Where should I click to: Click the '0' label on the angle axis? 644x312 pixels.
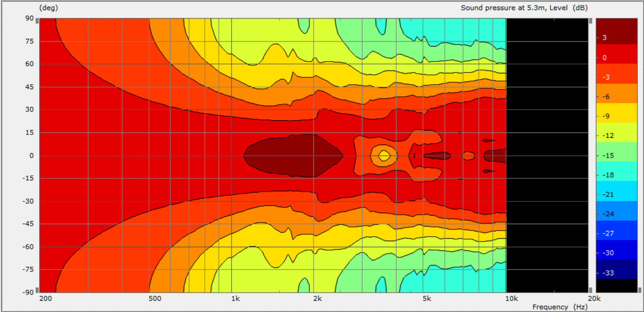32,156
